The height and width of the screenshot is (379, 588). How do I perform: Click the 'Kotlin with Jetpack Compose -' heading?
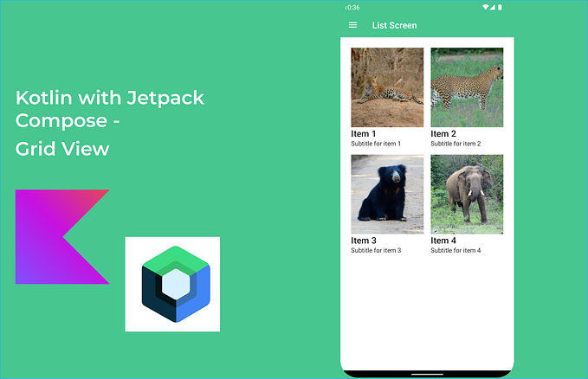pos(109,109)
